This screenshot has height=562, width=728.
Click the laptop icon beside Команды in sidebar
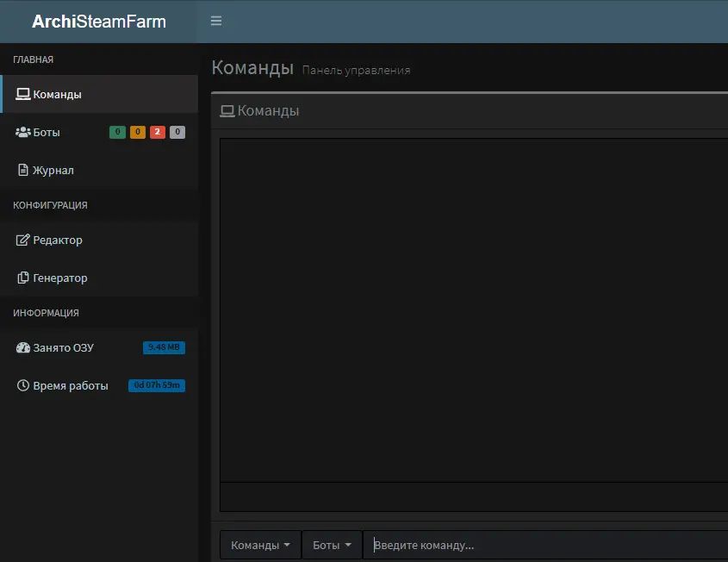click(22, 94)
